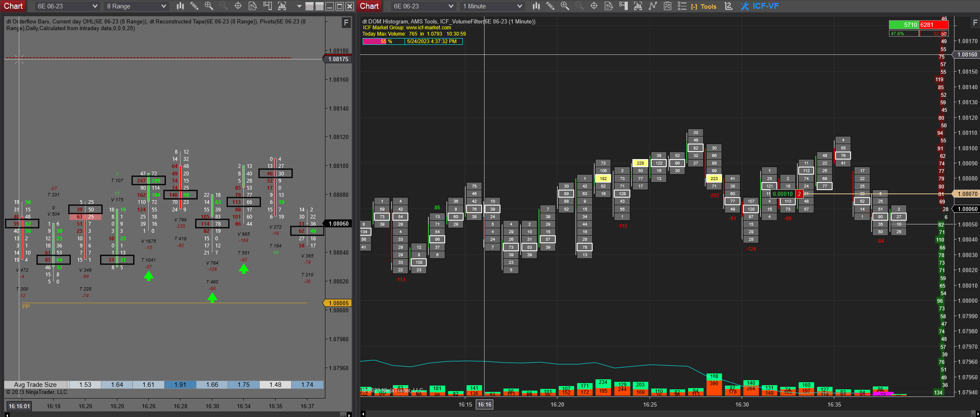Open data box icon on right chart

pos(609,6)
